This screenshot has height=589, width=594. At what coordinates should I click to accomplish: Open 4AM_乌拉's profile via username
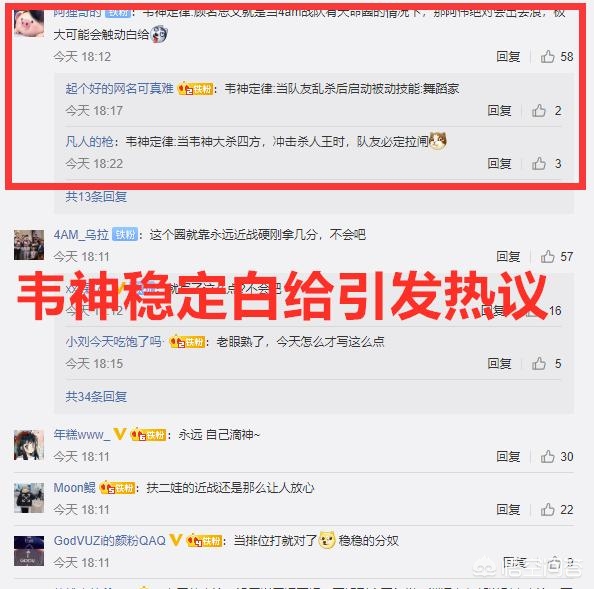81,235
